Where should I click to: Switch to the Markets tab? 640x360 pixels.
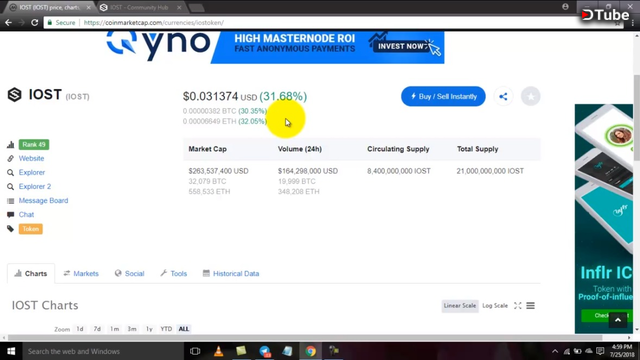pos(81,273)
